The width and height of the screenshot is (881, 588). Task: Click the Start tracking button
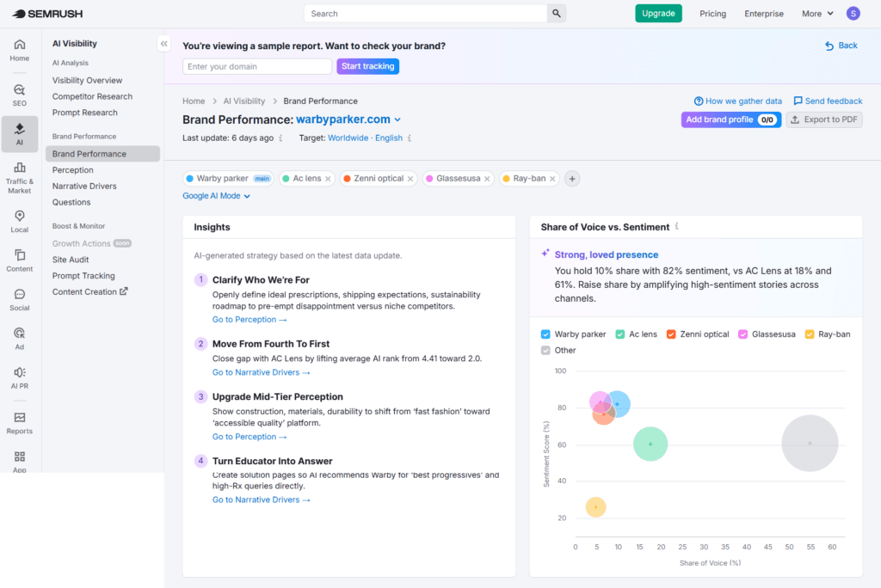tap(367, 65)
